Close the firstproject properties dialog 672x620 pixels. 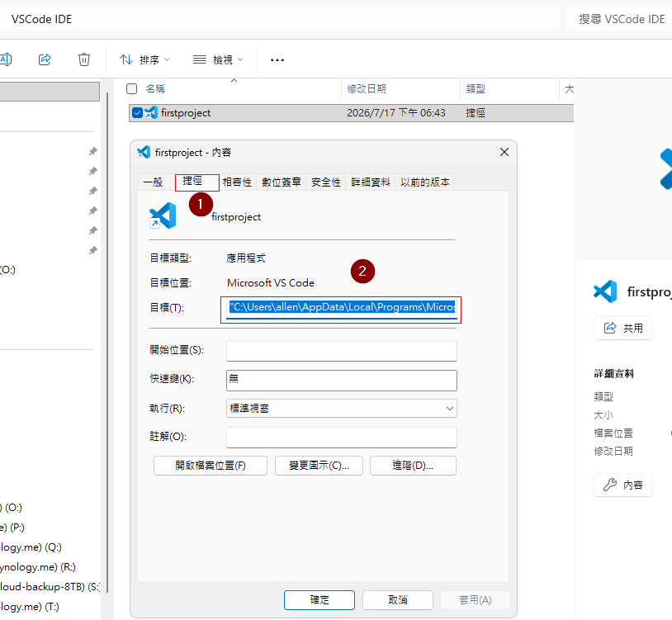[504, 152]
